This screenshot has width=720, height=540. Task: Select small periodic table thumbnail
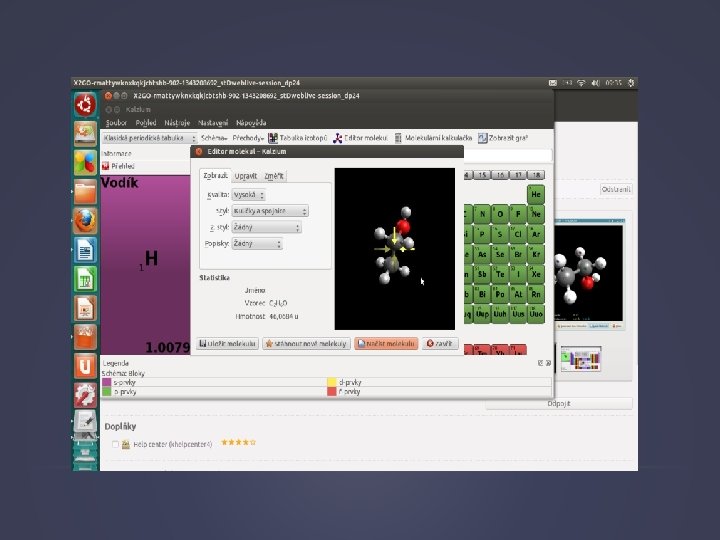coord(581,359)
